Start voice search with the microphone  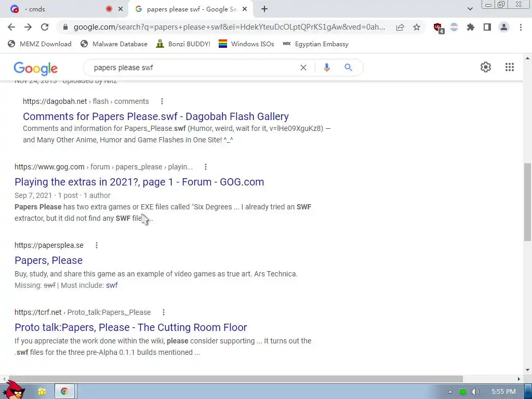pos(326,68)
